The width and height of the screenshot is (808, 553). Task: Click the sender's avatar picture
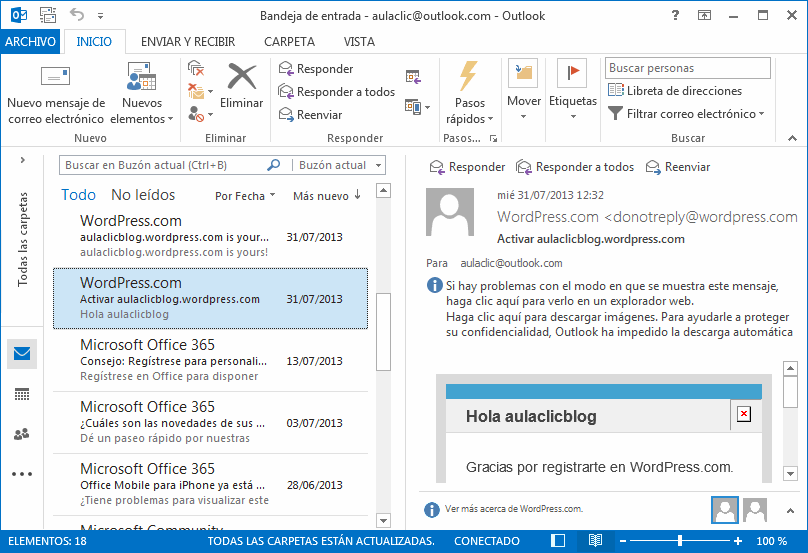450,212
